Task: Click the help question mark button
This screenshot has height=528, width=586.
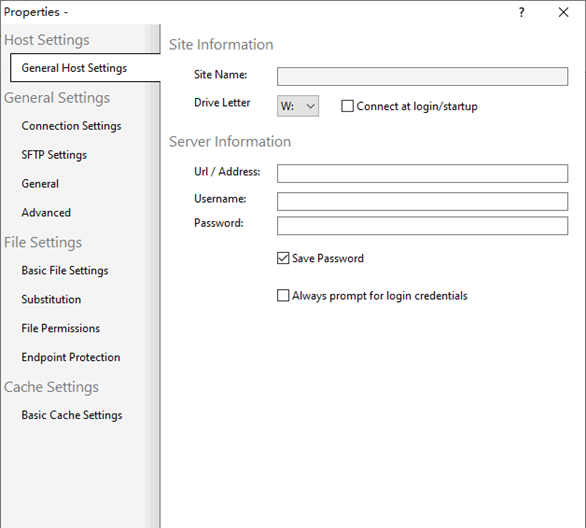Action: pos(521,12)
